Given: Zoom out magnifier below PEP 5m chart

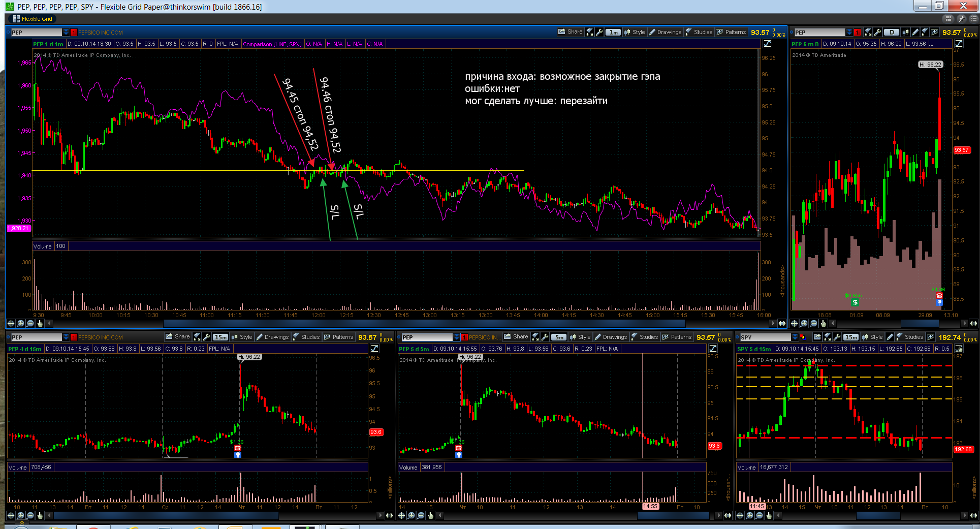Looking at the screenshot, I should (421, 515).
